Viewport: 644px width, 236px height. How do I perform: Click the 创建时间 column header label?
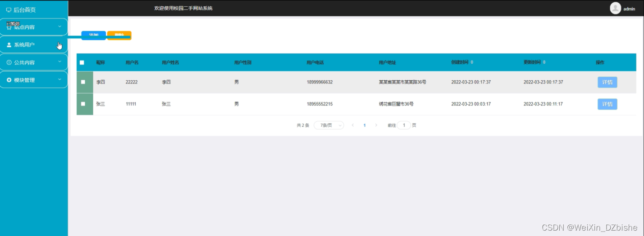pyautogui.click(x=460, y=62)
